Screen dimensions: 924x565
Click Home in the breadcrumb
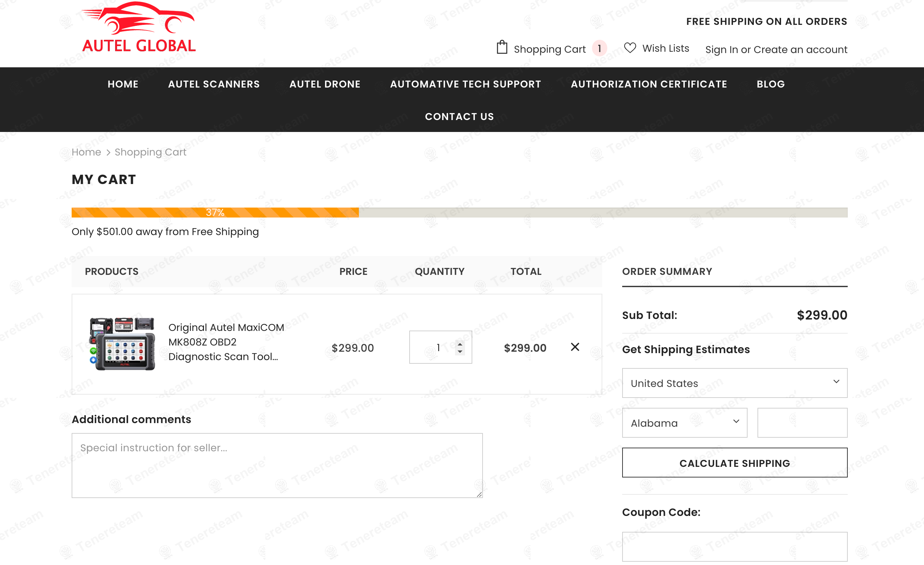point(86,152)
